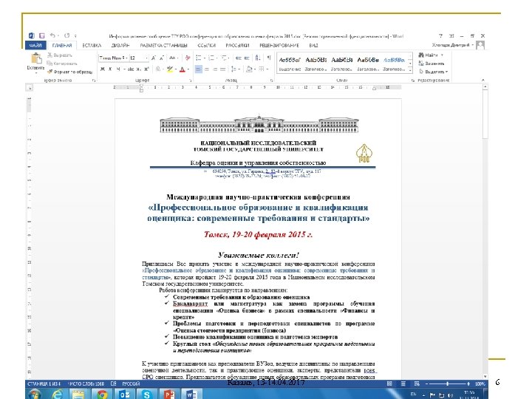Click the Redo/Repeat icon in the title bar
532x399 pixels.
click(66, 35)
